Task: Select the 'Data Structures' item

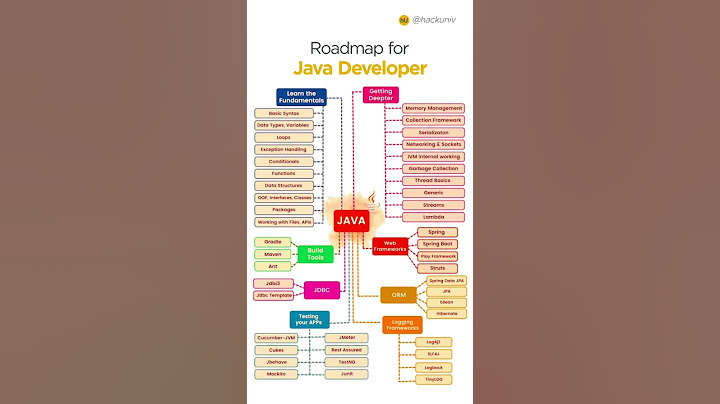Action: (284, 185)
